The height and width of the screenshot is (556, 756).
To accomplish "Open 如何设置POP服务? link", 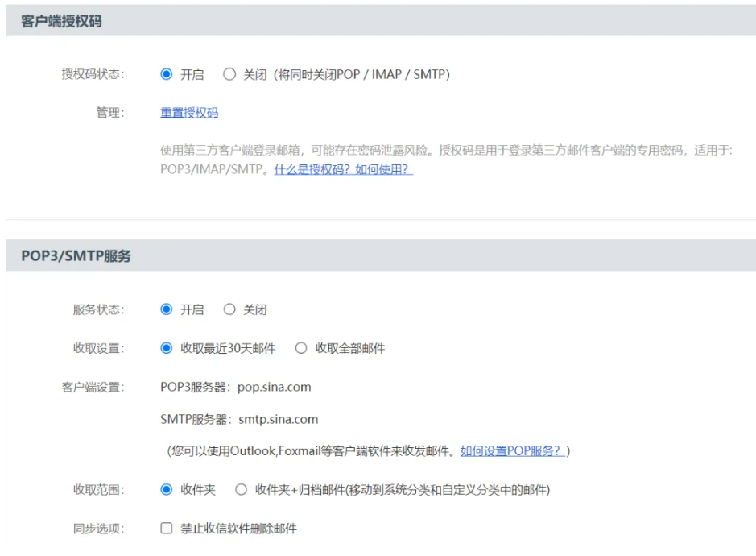I will 513,451.
